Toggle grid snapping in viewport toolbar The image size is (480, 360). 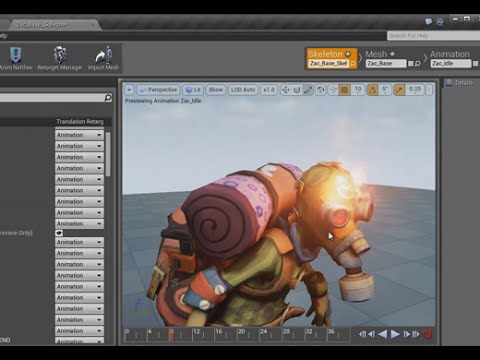point(345,90)
